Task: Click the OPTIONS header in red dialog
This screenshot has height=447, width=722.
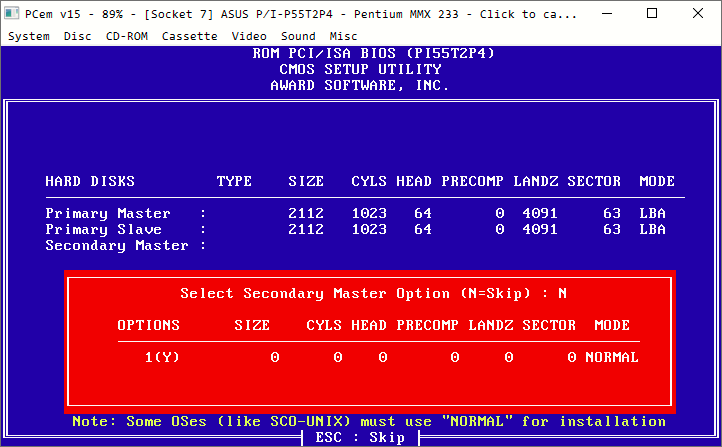Action: coord(148,325)
